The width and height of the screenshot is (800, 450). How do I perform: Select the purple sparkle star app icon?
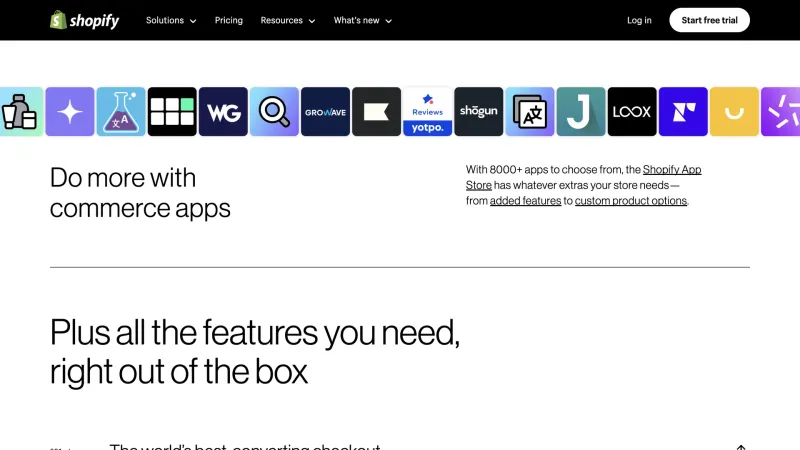pos(70,112)
